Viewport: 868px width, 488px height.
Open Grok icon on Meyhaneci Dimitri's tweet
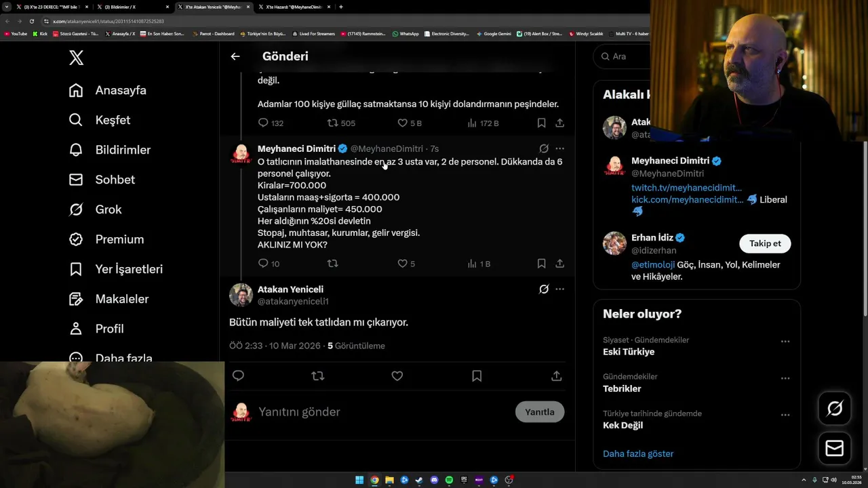pos(544,148)
